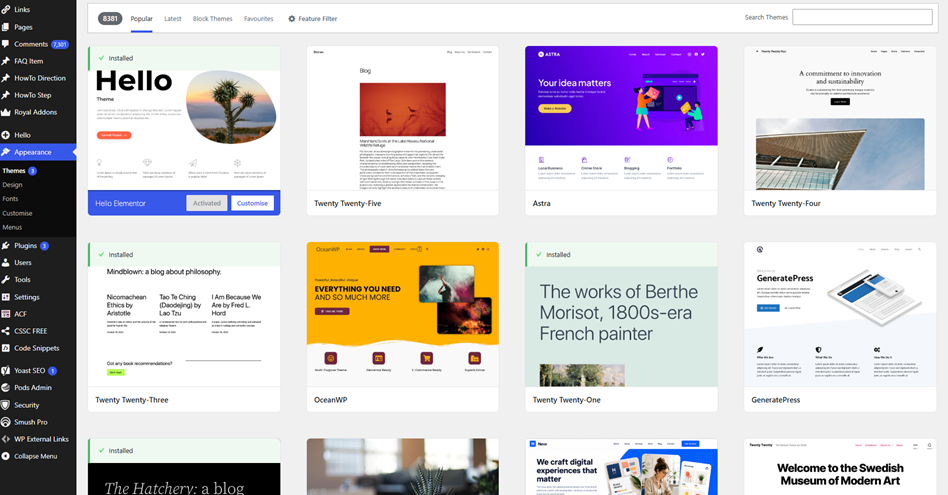Click the Smush Pro icon
948x495 pixels.
[6, 422]
